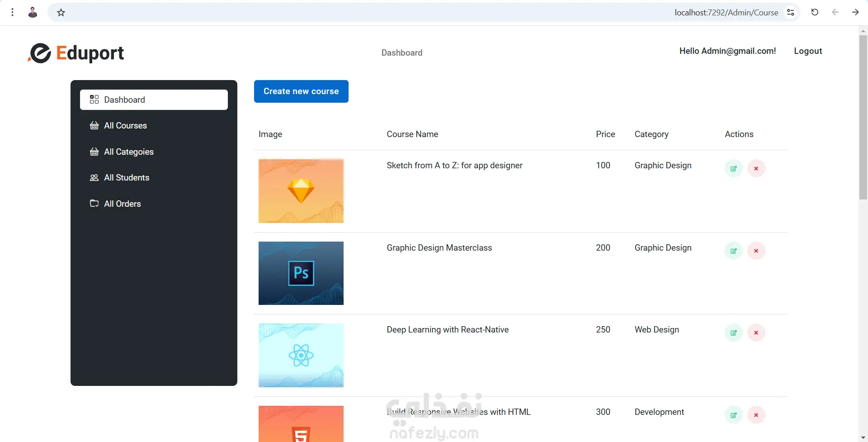Click the price value 250
This screenshot has height=442, width=868.
pyautogui.click(x=603, y=330)
